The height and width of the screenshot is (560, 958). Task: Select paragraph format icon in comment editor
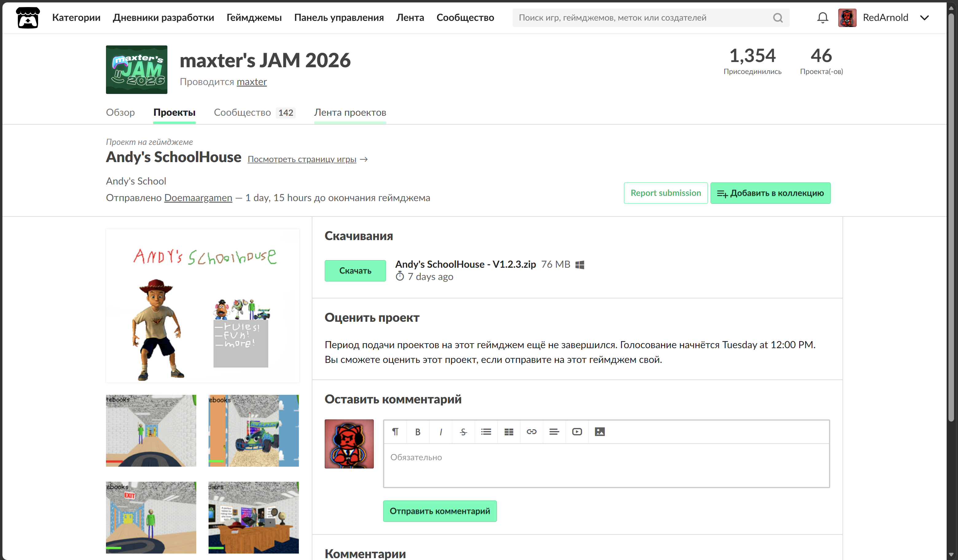click(x=395, y=432)
